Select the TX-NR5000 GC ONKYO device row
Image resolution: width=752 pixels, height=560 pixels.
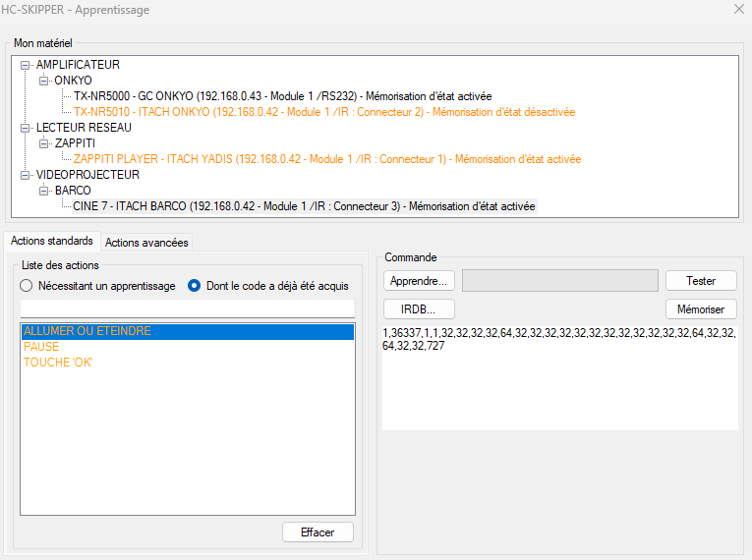tap(282, 96)
